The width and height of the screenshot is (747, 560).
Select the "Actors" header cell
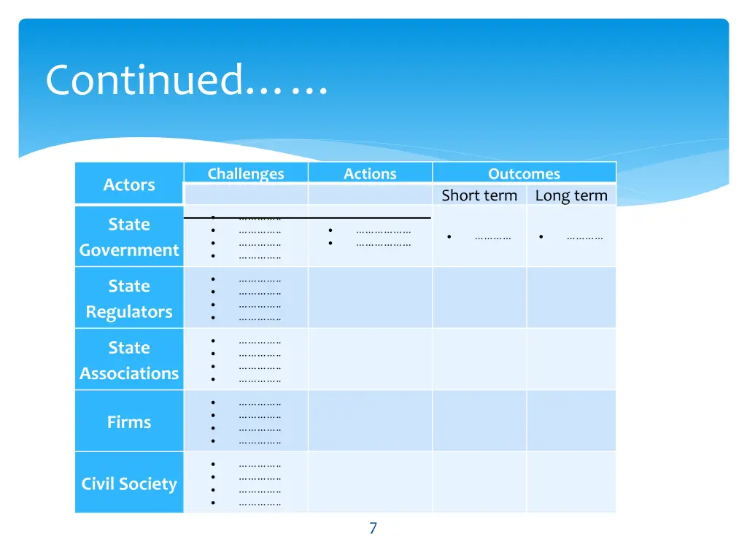(x=129, y=184)
